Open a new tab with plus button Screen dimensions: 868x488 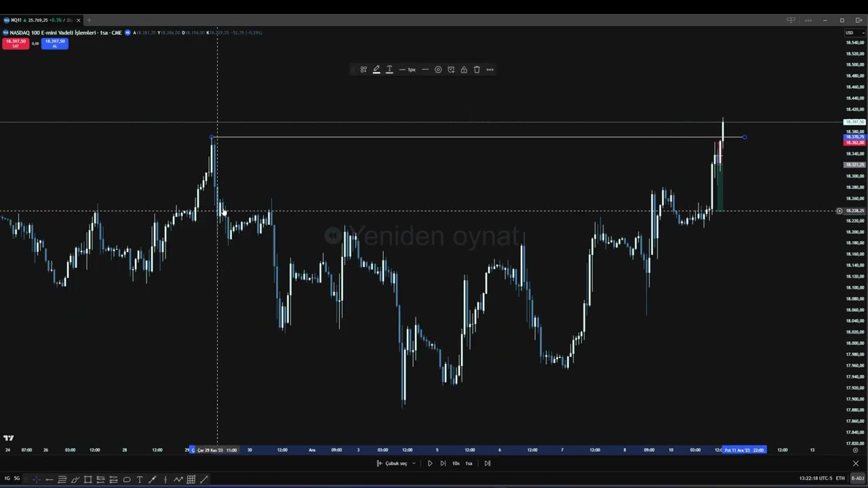[89, 20]
